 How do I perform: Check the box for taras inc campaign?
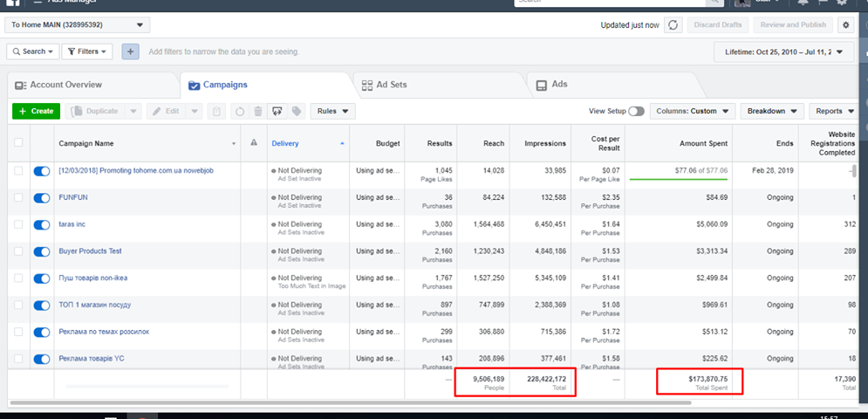(x=18, y=224)
